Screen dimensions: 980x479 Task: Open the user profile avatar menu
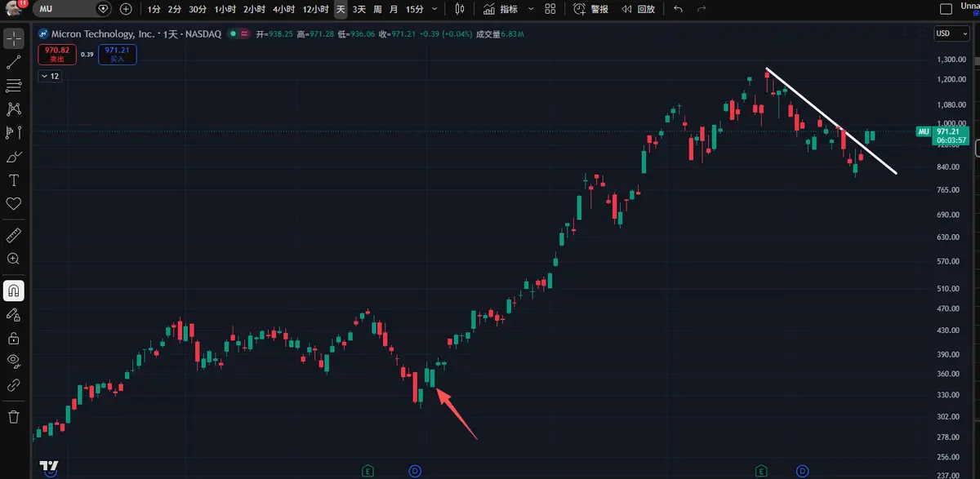14,9
